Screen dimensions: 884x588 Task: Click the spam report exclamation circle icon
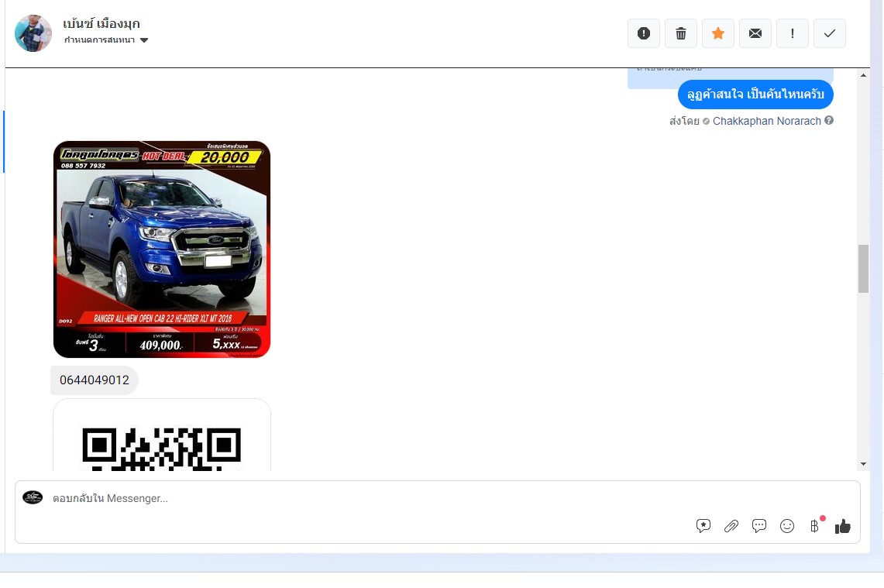pos(643,33)
